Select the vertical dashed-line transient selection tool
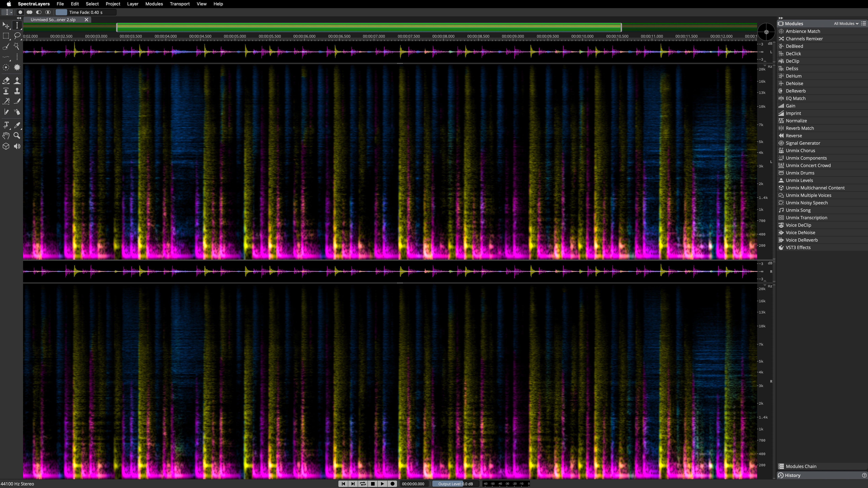Image resolution: width=868 pixels, height=488 pixels. pos(17,57)
